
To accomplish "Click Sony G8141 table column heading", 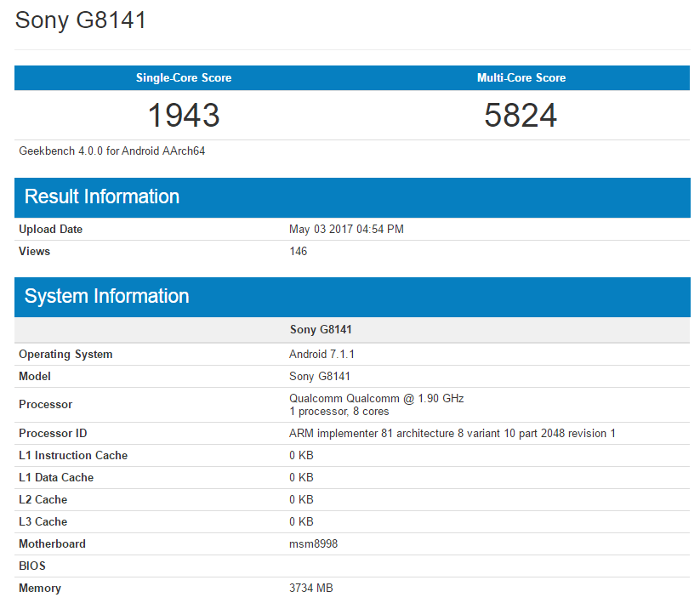I will click(x=321, y=329).
